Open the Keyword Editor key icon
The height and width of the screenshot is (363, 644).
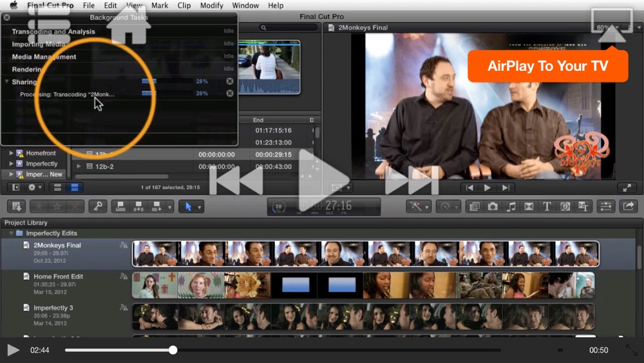(x=98, y=206)
